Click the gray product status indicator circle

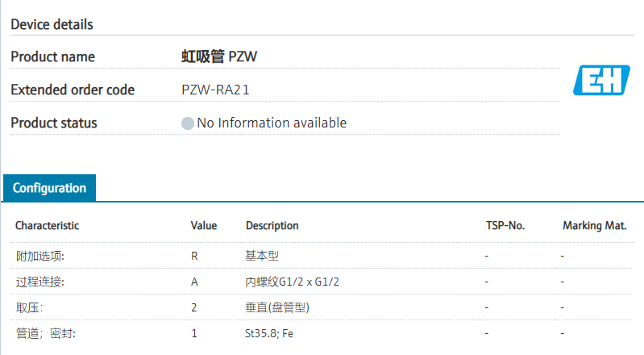(188, 123)
